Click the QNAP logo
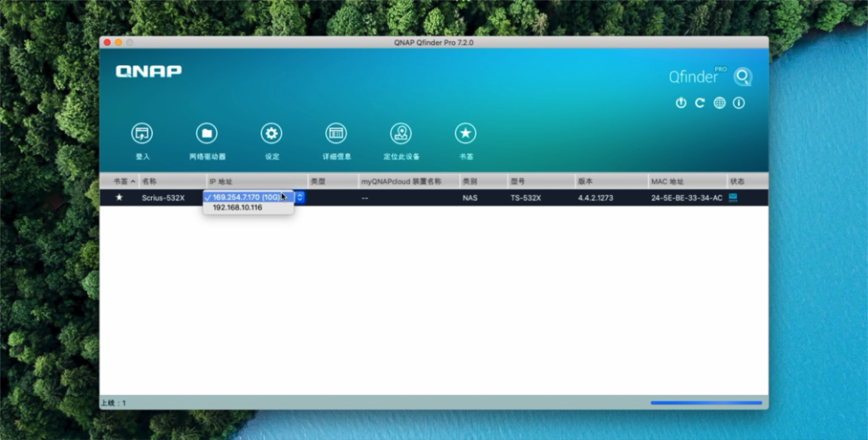Image resolution: width=868 pixels, height=440 pixels. [x=149, y=71]
